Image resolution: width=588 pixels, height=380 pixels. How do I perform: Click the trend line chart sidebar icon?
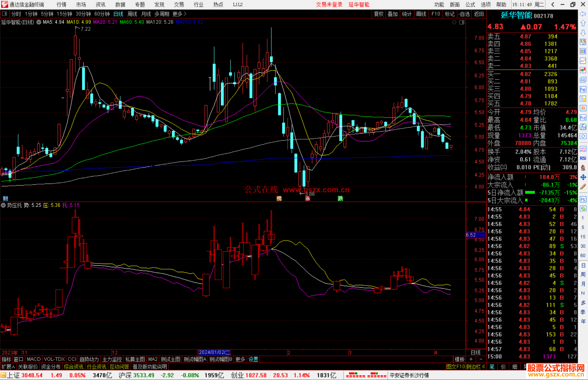[583, 61]
